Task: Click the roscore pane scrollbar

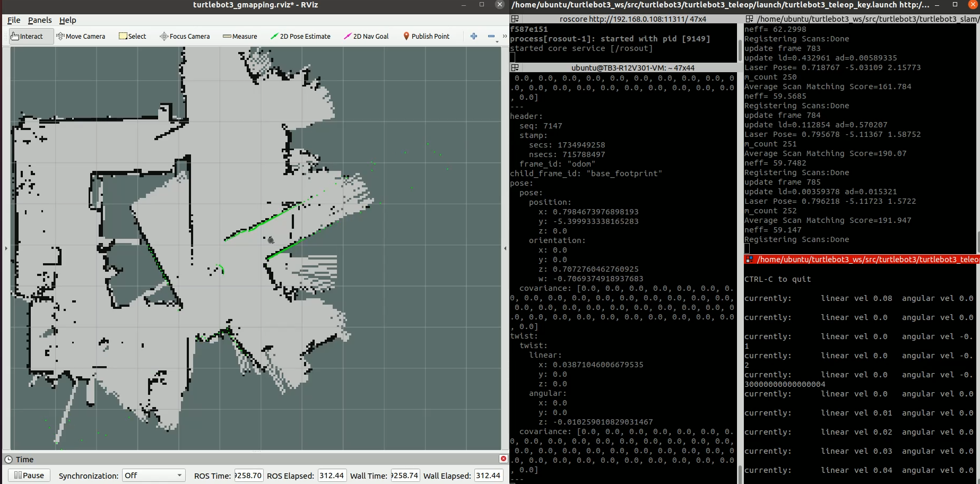Action: 740,50
